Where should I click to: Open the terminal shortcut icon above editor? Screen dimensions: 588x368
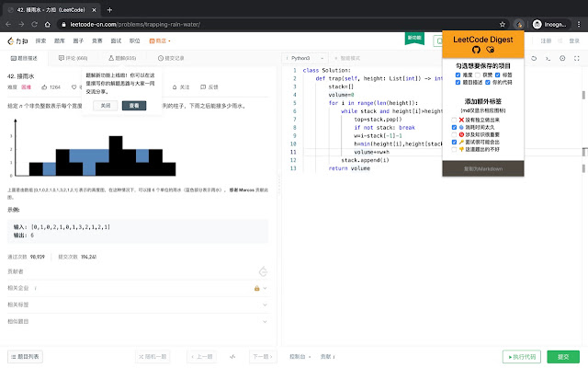(x=548, y=58)
